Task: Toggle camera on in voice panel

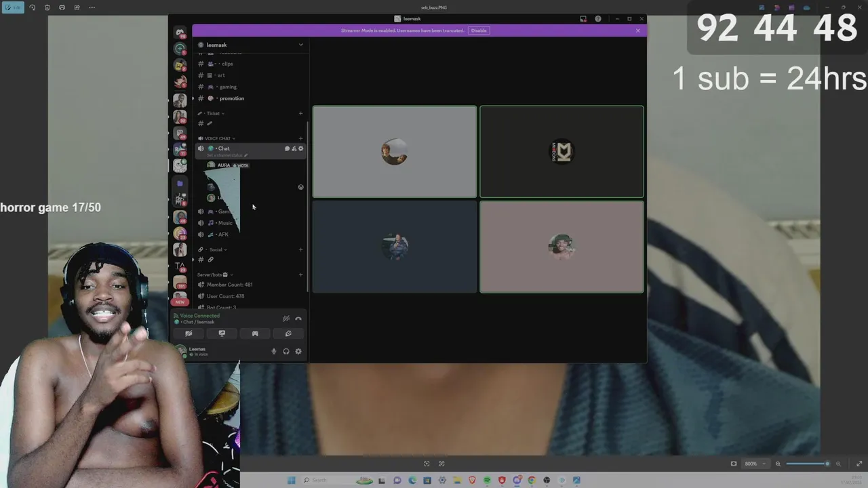Action: click(189, 333)
